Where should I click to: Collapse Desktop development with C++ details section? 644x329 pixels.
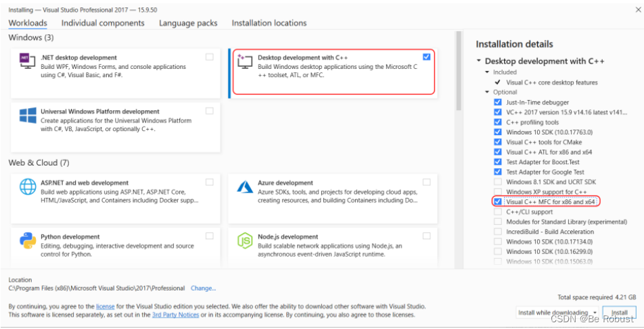pyautogui.click(x=479, y=61)
